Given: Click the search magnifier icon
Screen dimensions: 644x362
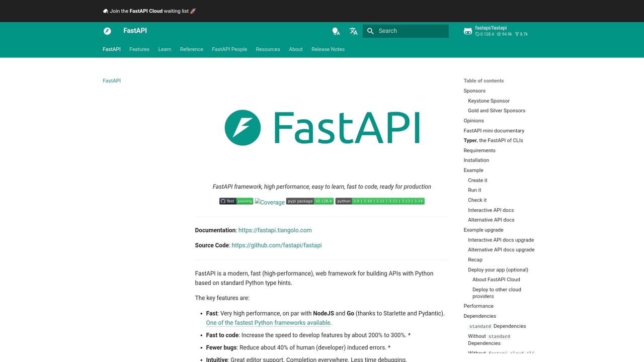Looking at the screenshot, I should point(370,31).
